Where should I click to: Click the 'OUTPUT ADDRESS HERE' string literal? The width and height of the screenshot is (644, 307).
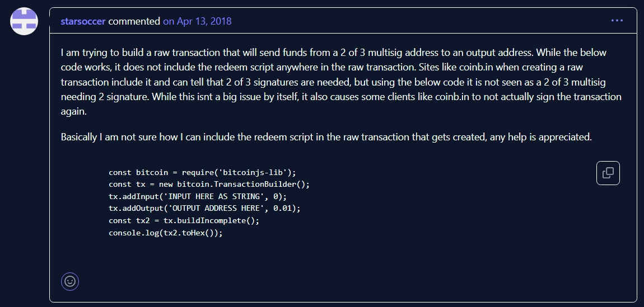click(216, 208)
